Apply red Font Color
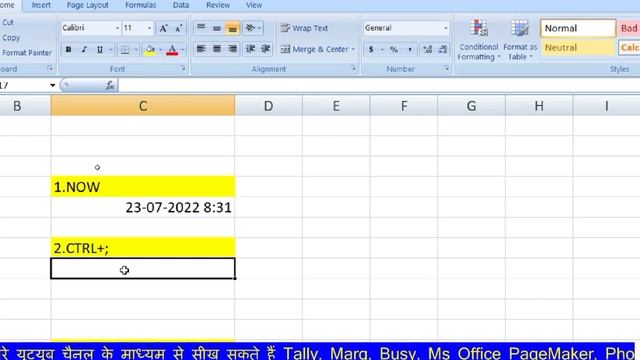 pyautogui.click(x=172, y=49)
